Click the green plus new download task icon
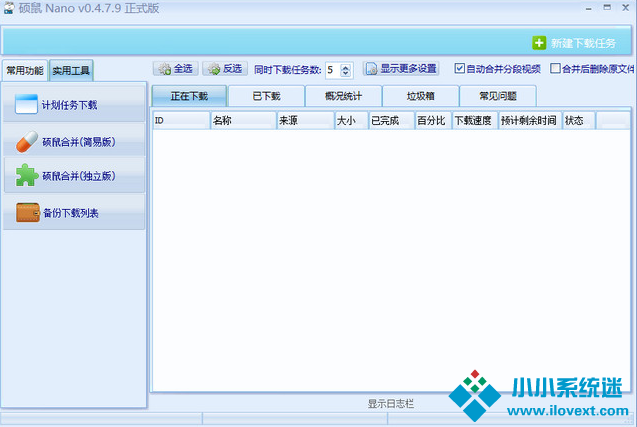The image size is (637, 427). click(x=539, y=43)
